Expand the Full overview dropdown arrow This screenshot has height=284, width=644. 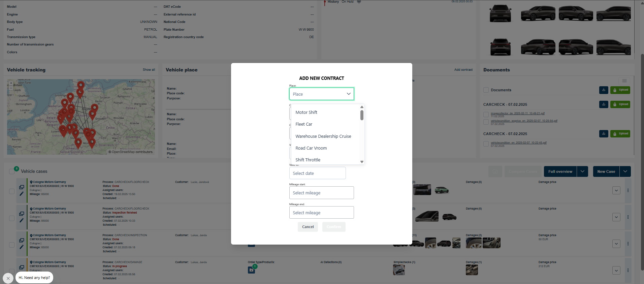pos(582,171)
